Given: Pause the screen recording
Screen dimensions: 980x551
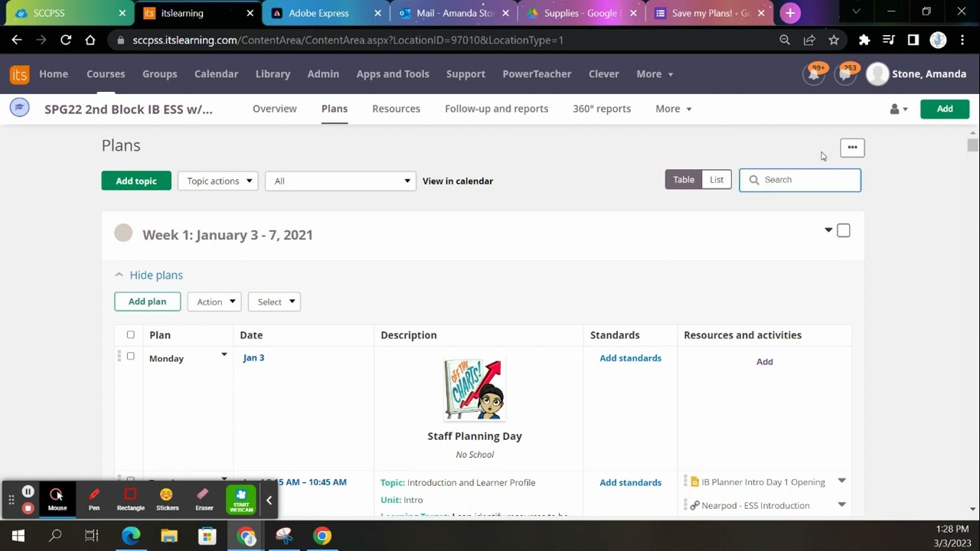Looking at the screenshot, I should [28, 491].
